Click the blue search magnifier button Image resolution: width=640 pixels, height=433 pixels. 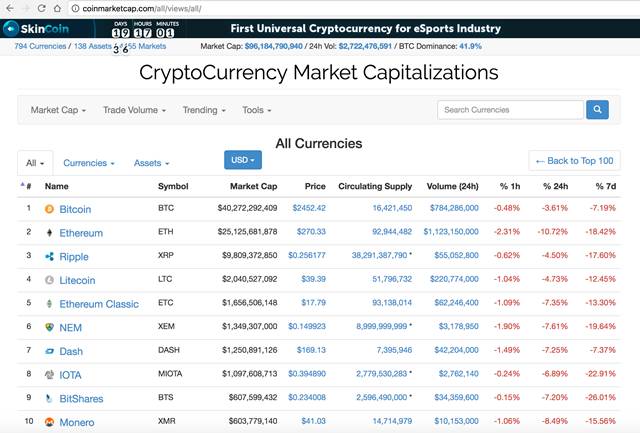tap(597, 109)
